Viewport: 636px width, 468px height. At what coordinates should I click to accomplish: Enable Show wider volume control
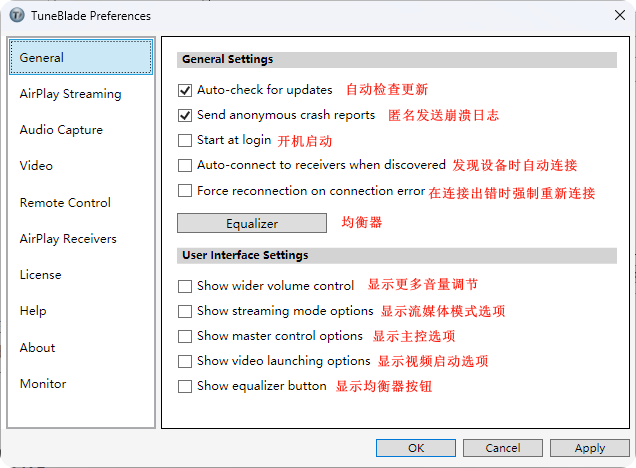tap(185, 286)
